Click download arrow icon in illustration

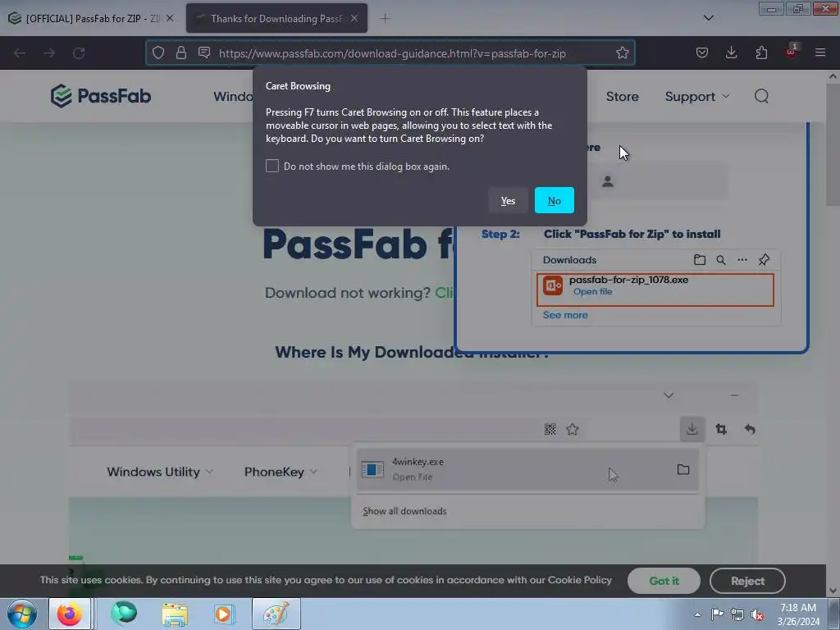click(692, 429)
